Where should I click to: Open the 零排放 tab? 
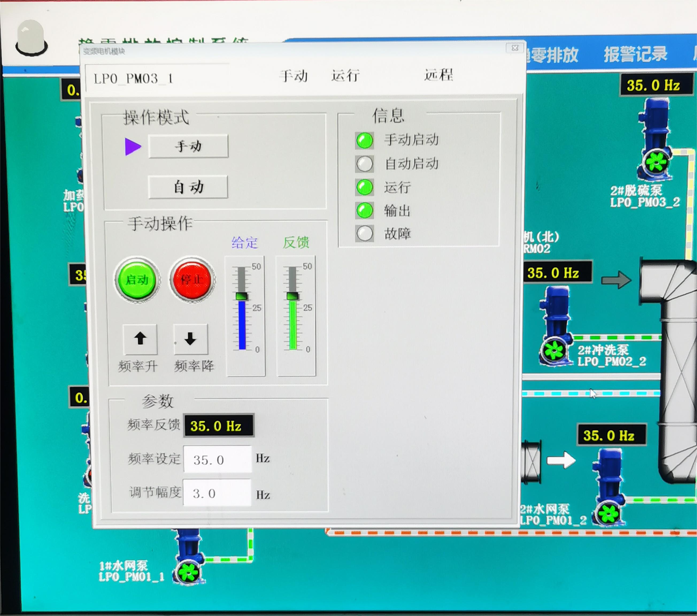[554, 55]
